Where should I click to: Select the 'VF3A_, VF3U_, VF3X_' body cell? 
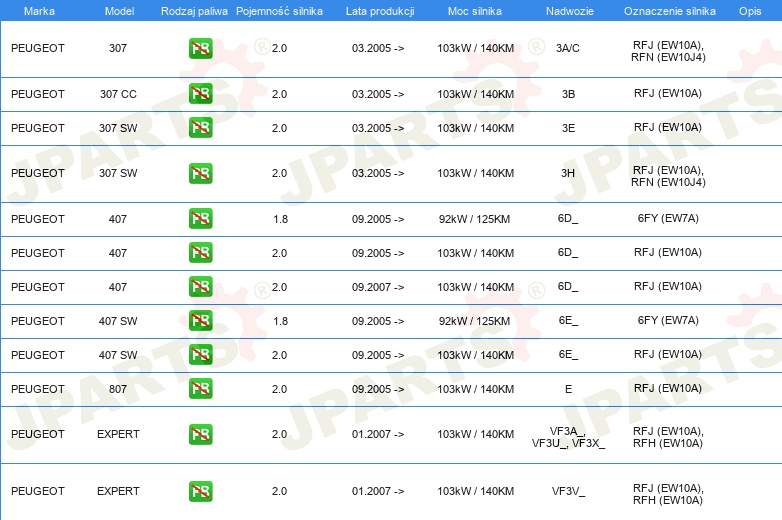(x=569, y=437)
